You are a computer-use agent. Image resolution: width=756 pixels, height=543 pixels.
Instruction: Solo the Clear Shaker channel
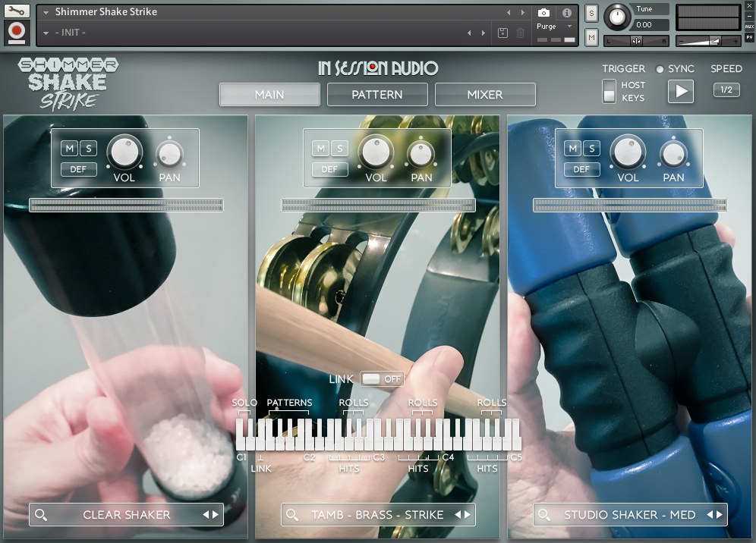(x=88, y=149)
